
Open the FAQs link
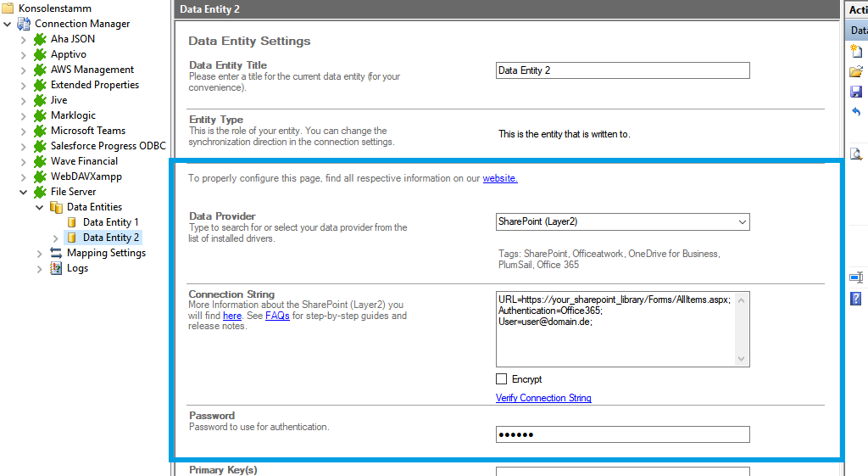(x=277, y=316)
